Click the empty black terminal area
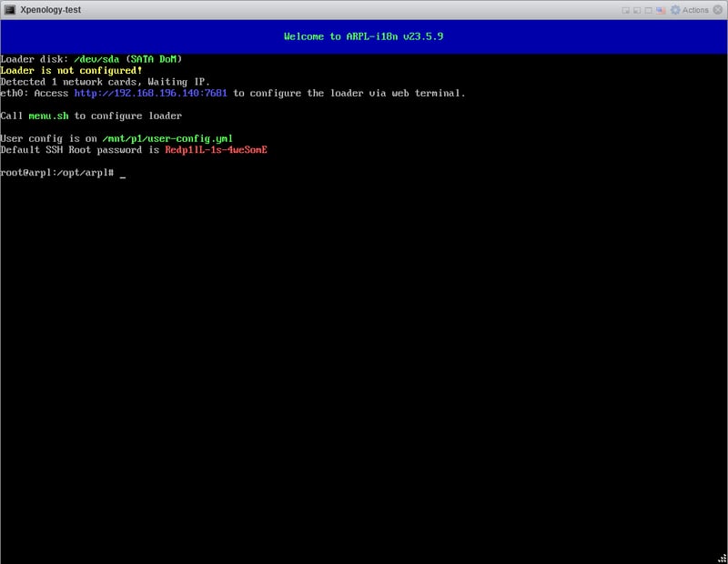Image resolution: width=728 pixels, height=564 pixels. tap(364, 364)
